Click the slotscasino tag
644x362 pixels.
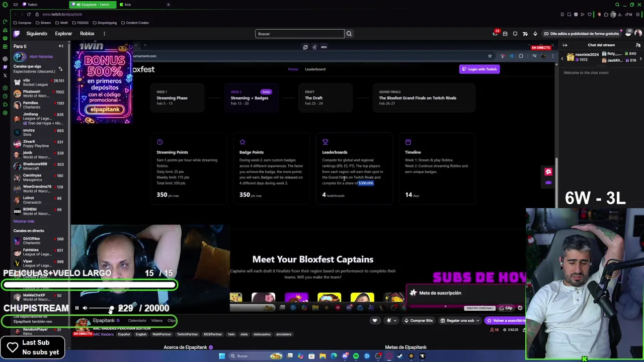click(262, 334)
